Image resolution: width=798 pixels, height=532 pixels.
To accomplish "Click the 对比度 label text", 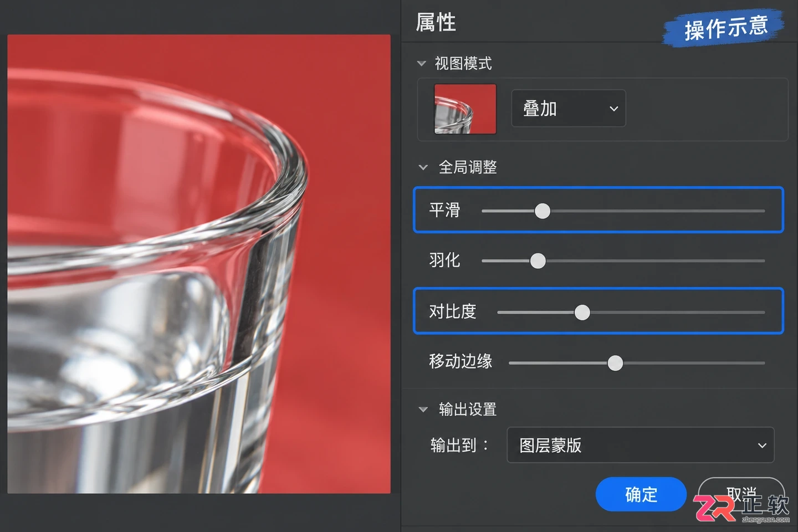I will click(x=453, y=311).
